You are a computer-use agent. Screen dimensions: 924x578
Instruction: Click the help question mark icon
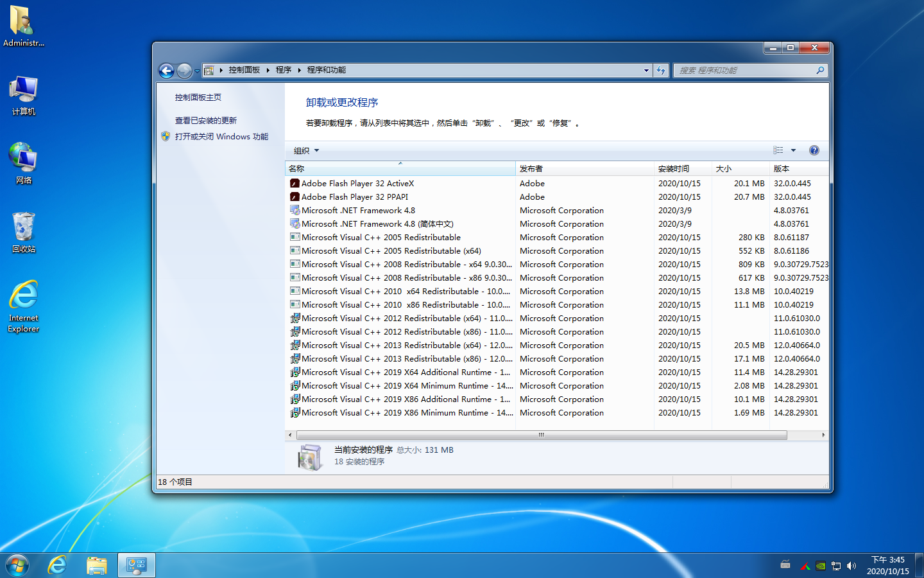coord(814,150)
